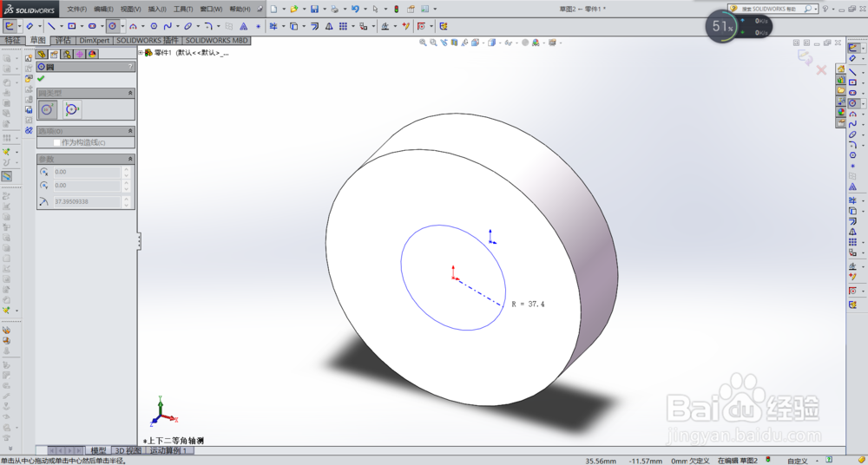Viewport: 868px width, 465px height.
Task: Click the Point sketch tool icon
Action: coord(258,26)
